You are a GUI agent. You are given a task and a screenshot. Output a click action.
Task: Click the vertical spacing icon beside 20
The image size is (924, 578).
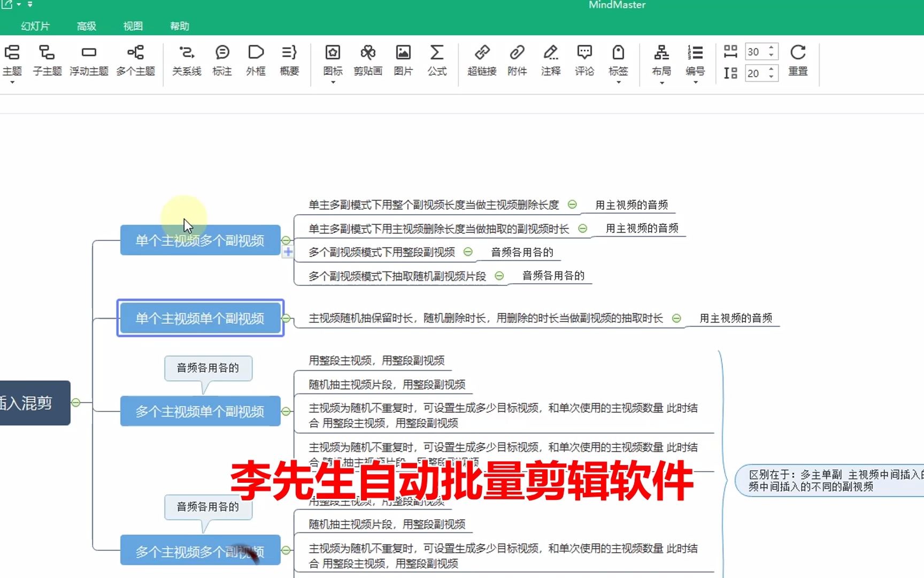tap(730, 73)
